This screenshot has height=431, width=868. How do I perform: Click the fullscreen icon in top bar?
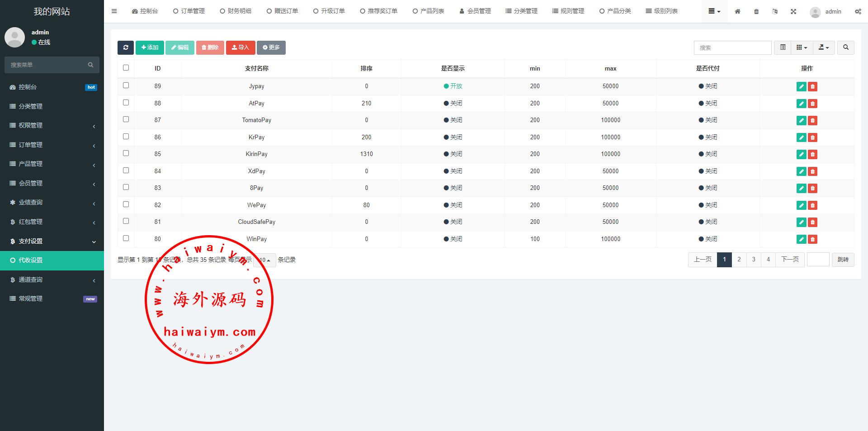point(793,11)
